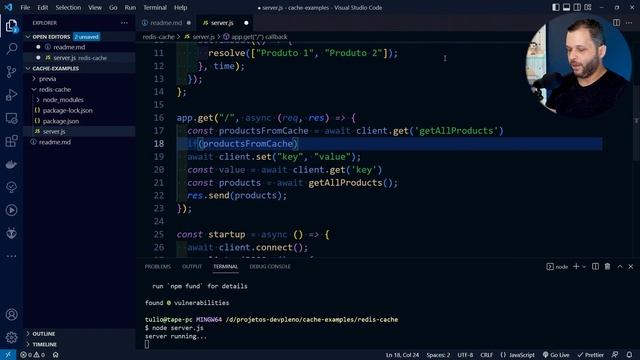Add a new terminal with plus icon

576,267
